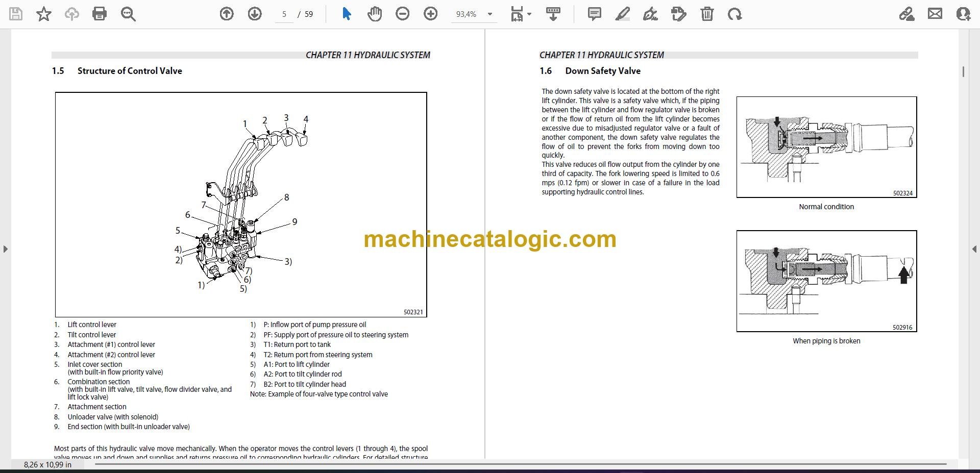
Task: Click 'A2: Port to tilt cylinder rod'
Action: coord(303,374)
